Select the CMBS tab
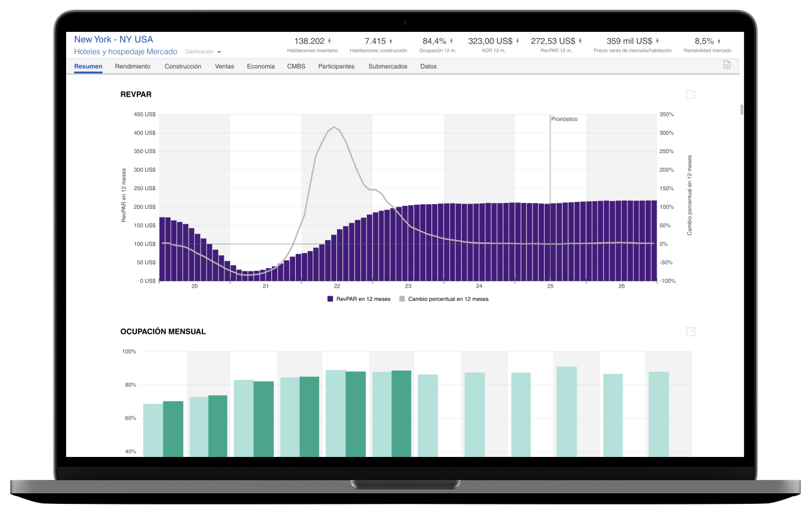This screenshot has height=519, width=812. [296, 67]
